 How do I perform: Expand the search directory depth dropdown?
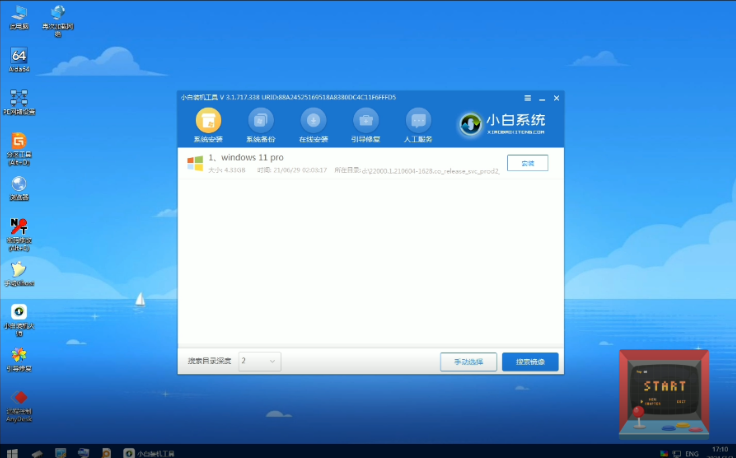point(260,361)
